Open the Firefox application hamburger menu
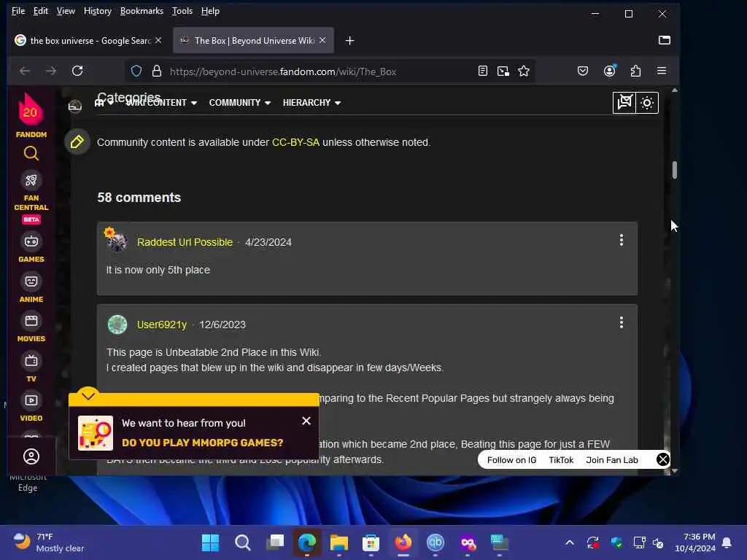 662,71
